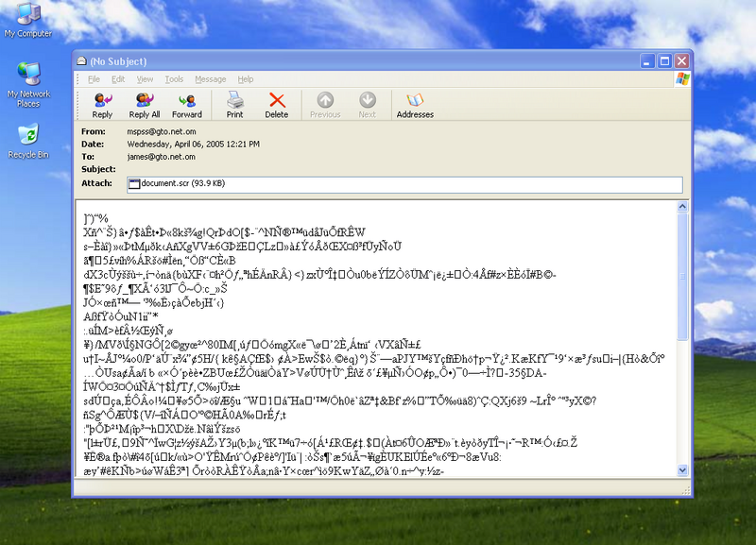Click the window resize grip in status bar
The width and height of the screenshot is (756, 545).
686,491
